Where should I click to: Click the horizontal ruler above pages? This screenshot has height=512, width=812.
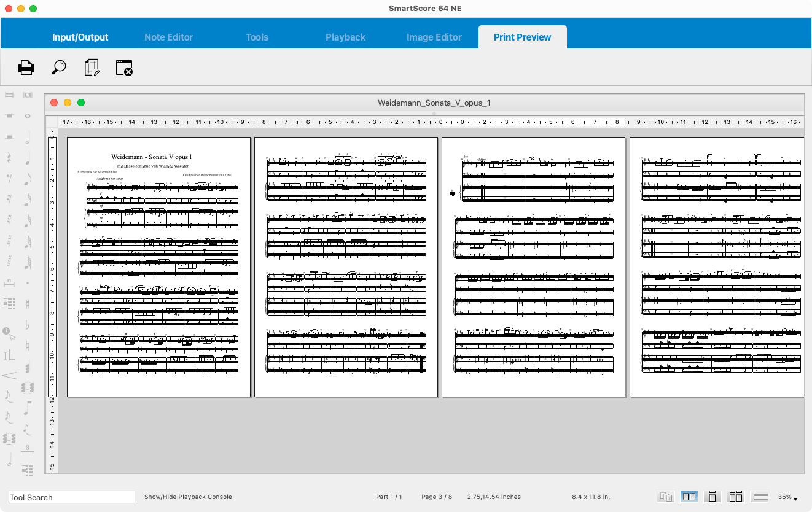coord(430,122)
